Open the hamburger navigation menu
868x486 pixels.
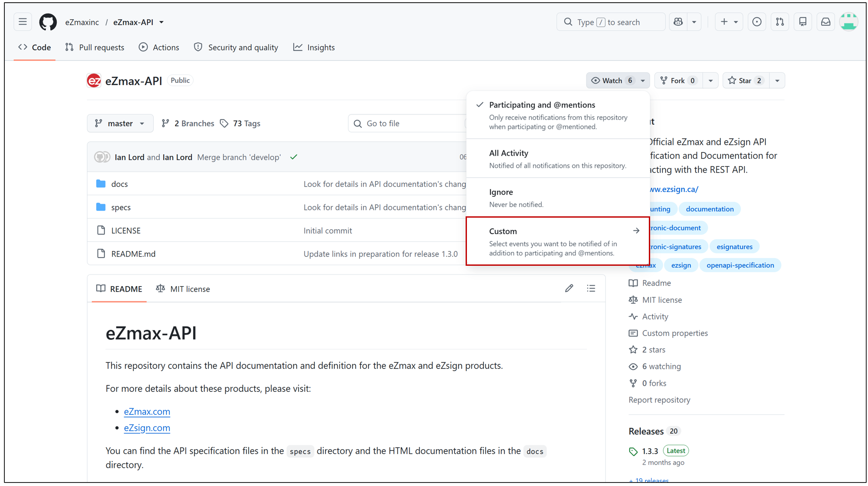(23, 22)
